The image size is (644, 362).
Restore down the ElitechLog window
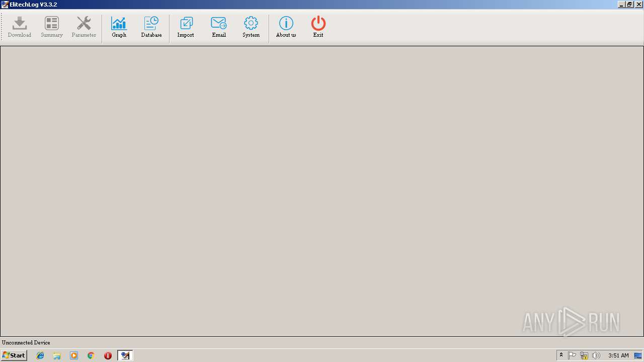tap(630, 5)
